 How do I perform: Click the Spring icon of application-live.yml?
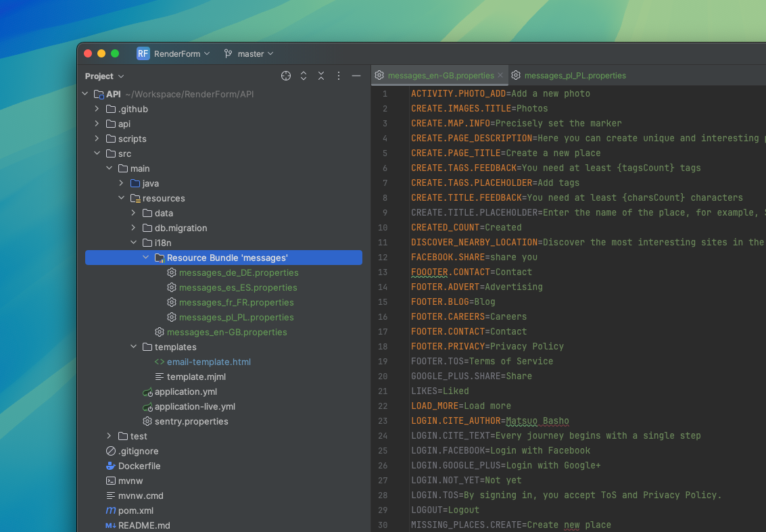[147, 406]
